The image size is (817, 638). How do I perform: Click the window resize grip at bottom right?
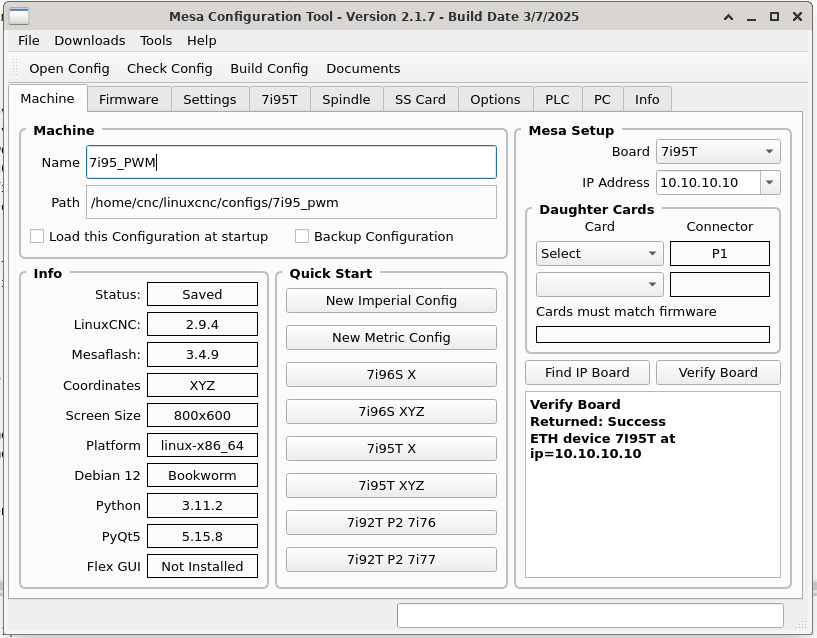[802, 623]
